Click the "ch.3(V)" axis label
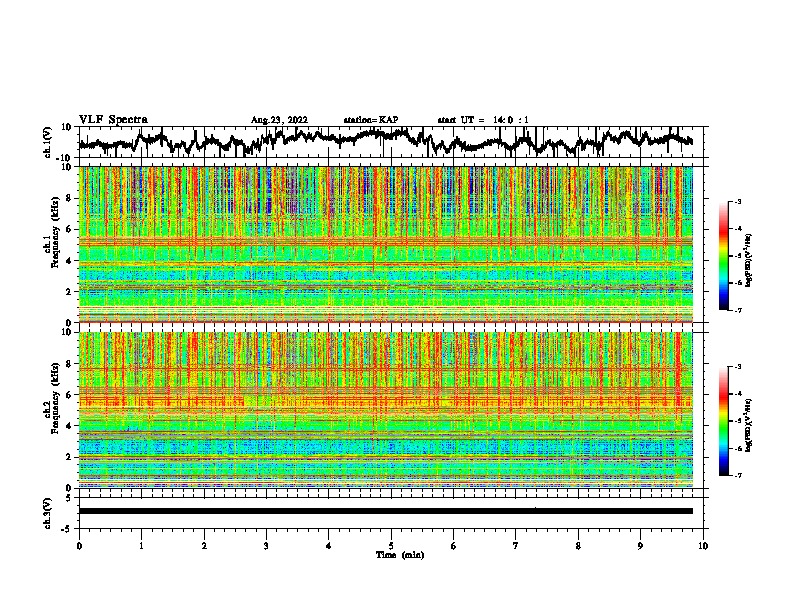This screenshot has width=792, height=612. (47, 513)
